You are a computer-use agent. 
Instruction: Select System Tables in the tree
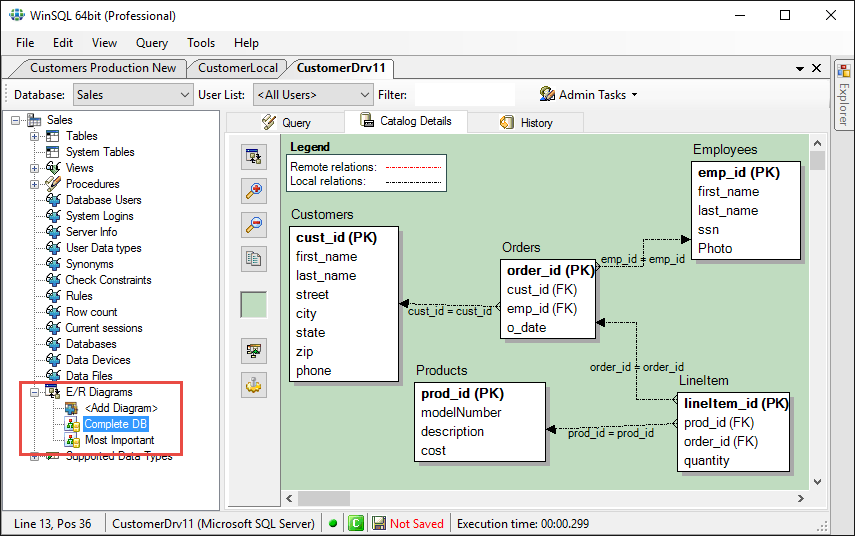click(x=100, y=152)
